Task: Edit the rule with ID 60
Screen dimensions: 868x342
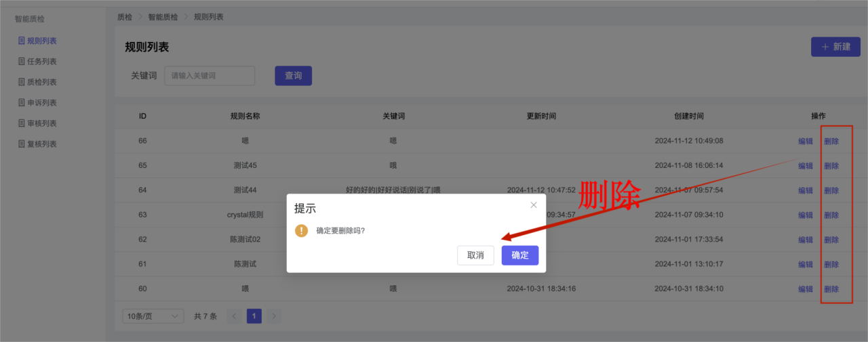Action: [805, 289]
